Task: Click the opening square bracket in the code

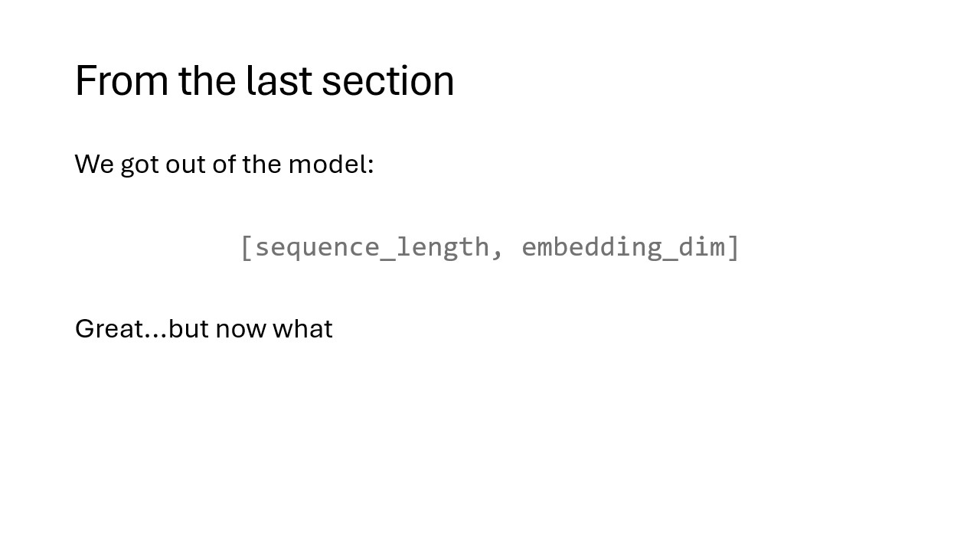Action: pyautogui.click(x=246, y=247)
